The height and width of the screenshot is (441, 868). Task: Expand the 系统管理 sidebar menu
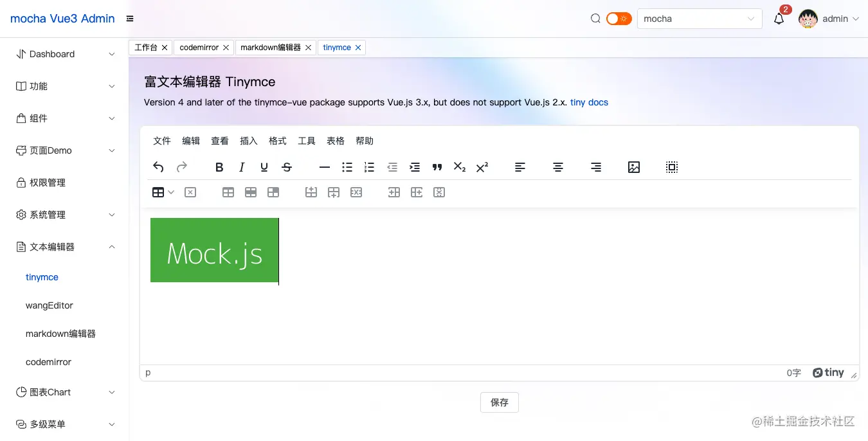coord(64,215)
